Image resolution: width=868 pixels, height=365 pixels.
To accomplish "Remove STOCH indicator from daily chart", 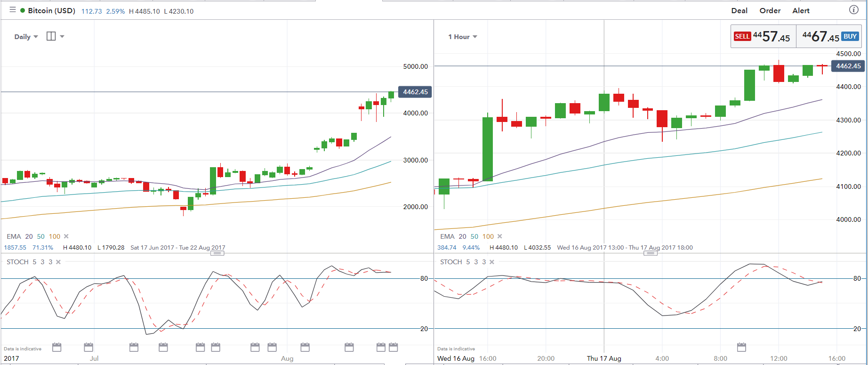I will (x=58, y=262).
